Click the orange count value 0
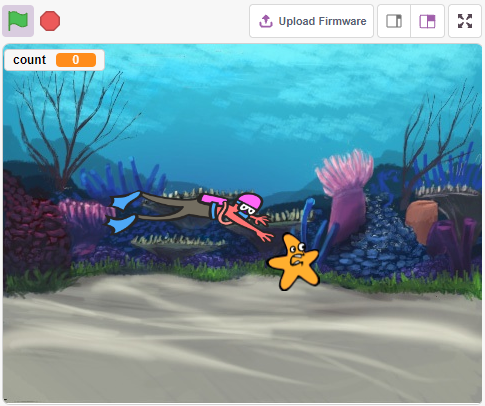This screenshot has height=406, width=485. (x=76, y=60)
